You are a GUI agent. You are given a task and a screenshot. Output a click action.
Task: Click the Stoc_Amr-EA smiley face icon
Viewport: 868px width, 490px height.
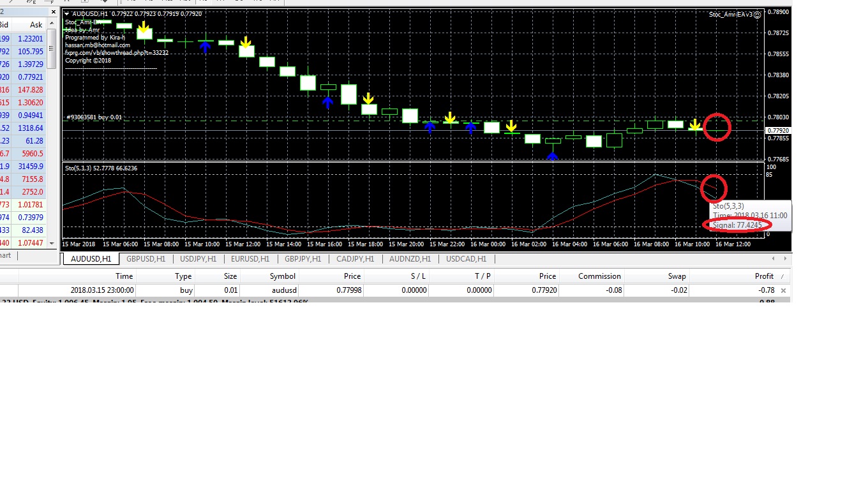click(758, 15)
